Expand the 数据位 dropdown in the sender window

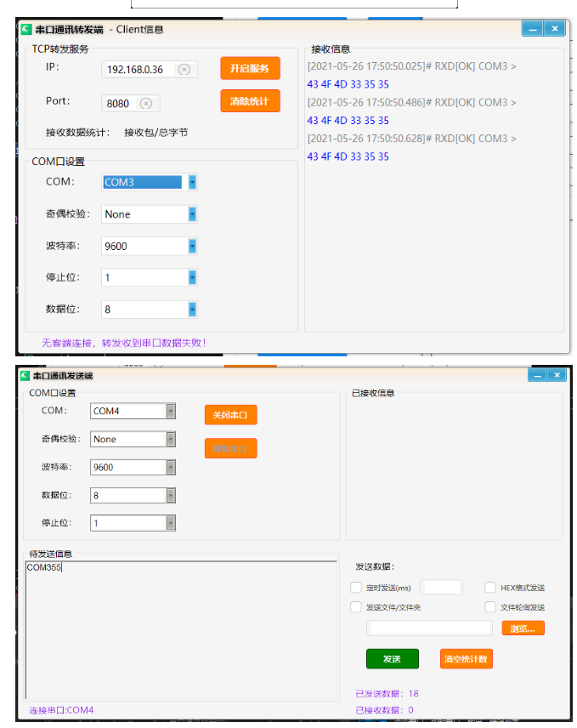click(171, 495)
